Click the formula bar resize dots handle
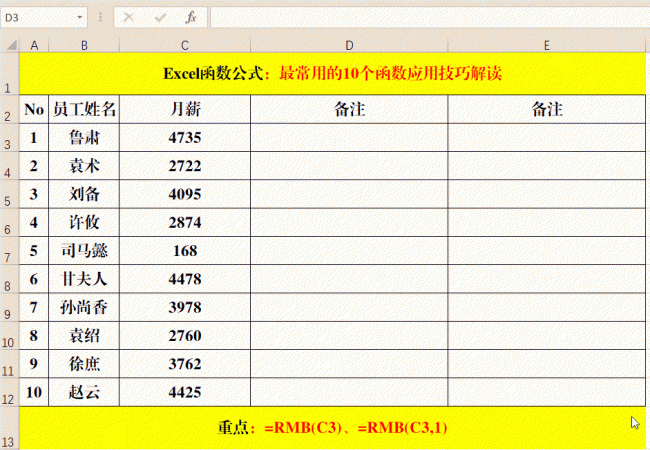Screen dimensions: 650x450 tap(100, 17)
